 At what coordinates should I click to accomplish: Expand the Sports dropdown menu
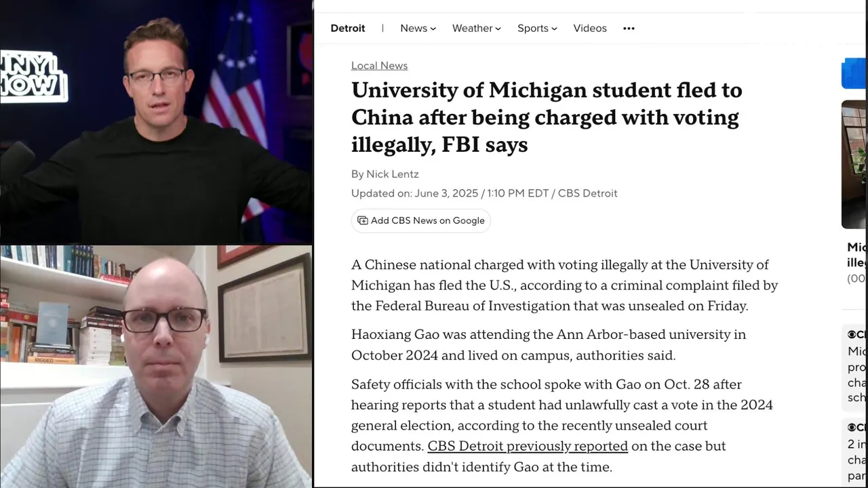coord(537,28)
